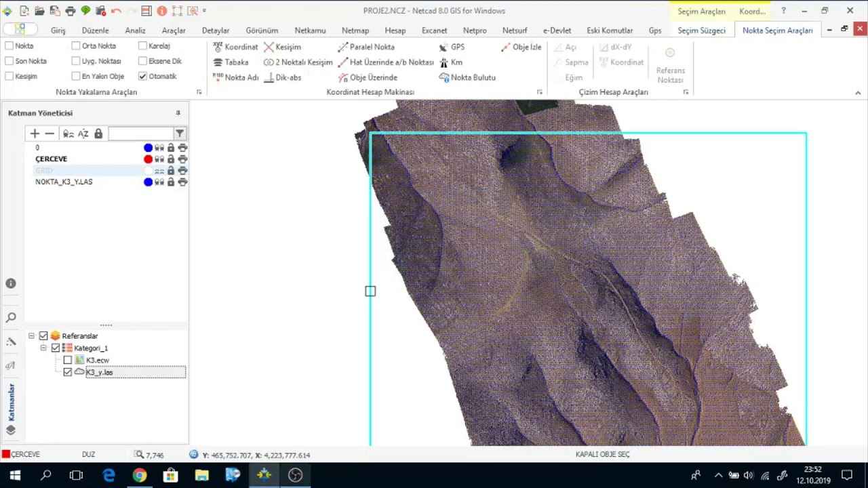The image size is (868, 488).
Task: Tick the En Yakın Obje checkbox
Action: (76, 76)
